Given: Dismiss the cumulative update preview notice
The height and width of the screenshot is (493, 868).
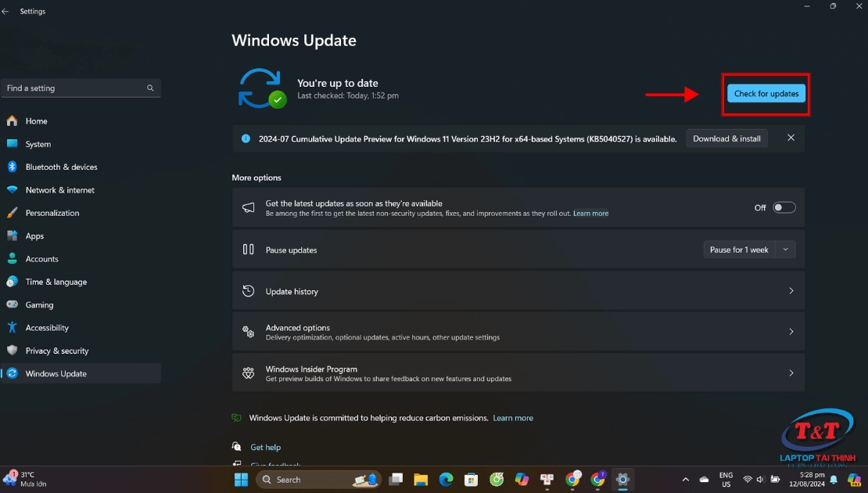Looking at the screenshot, I should tap(791, 138).
